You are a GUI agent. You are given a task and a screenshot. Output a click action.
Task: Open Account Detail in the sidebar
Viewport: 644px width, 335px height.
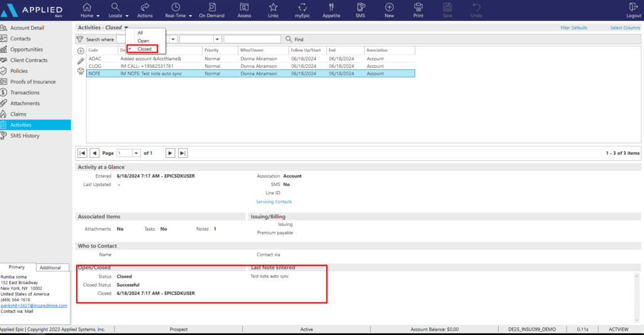(x=27, y=28)
